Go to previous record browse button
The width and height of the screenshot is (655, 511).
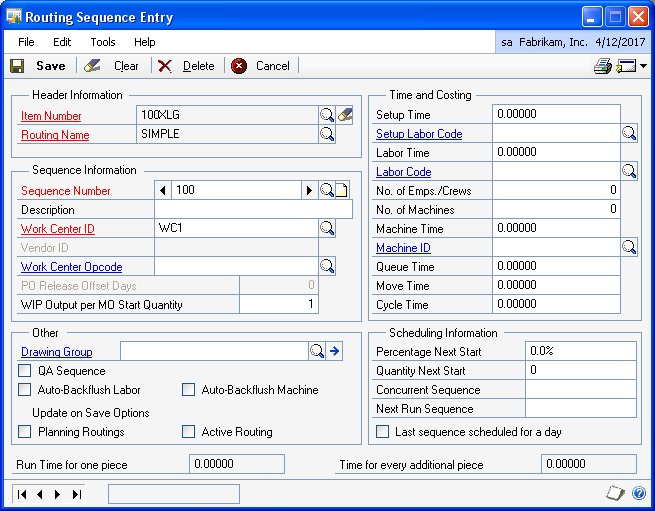40,494
